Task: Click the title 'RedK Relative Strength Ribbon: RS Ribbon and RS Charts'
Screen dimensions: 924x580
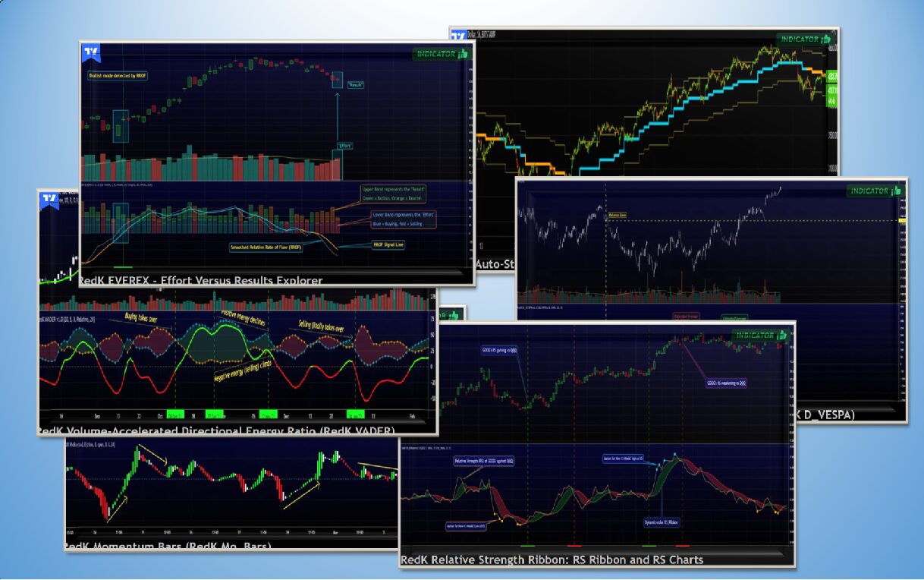Action: point(552,560)
